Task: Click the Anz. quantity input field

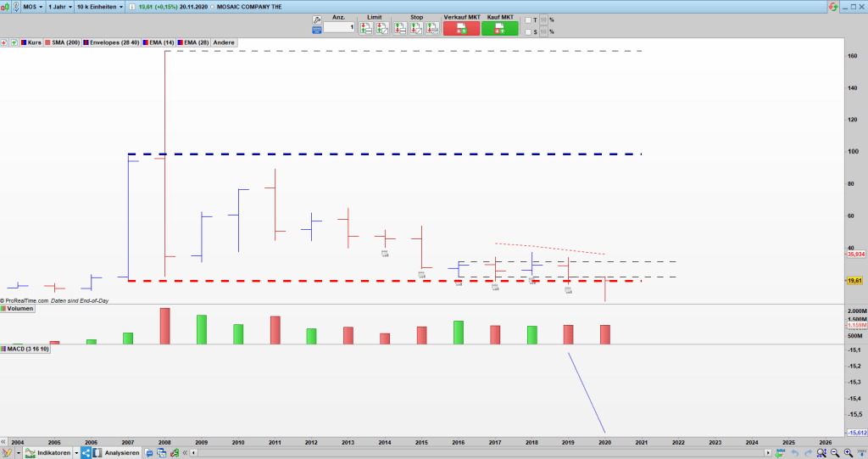Action: [338, 28]
